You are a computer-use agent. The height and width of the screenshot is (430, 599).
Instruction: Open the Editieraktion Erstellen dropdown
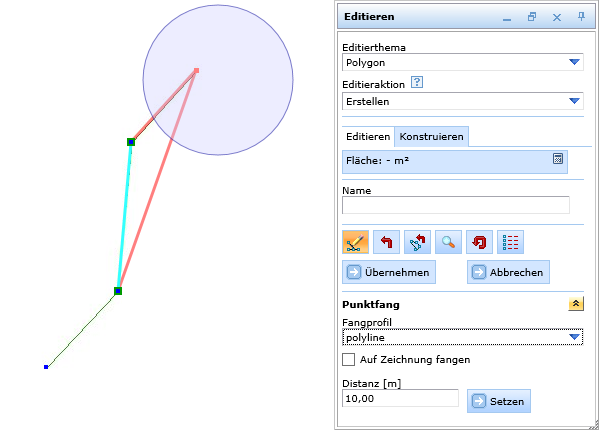[x=463, y=101]
